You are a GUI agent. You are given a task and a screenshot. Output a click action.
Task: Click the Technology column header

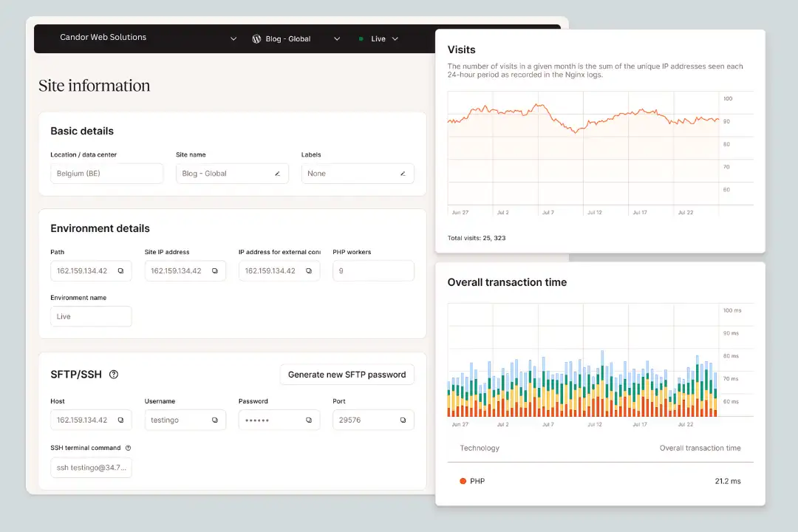[480, 448]
